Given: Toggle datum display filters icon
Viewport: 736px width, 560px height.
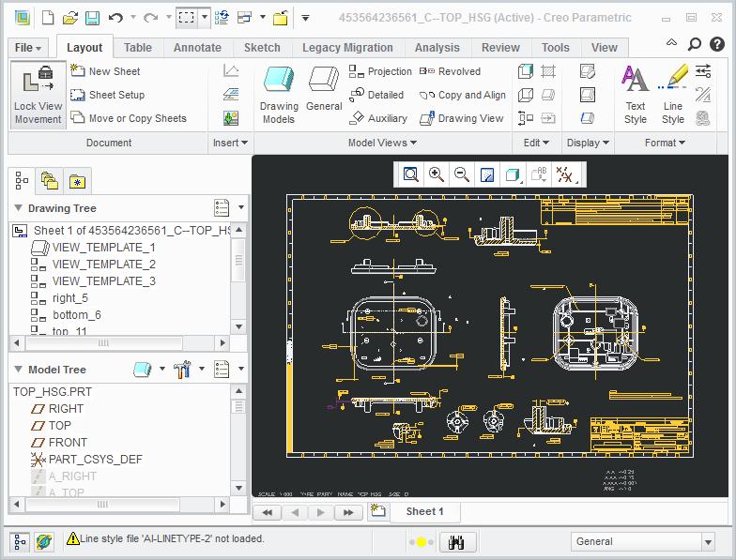Looking at the screenshot, I should [565, 174].
